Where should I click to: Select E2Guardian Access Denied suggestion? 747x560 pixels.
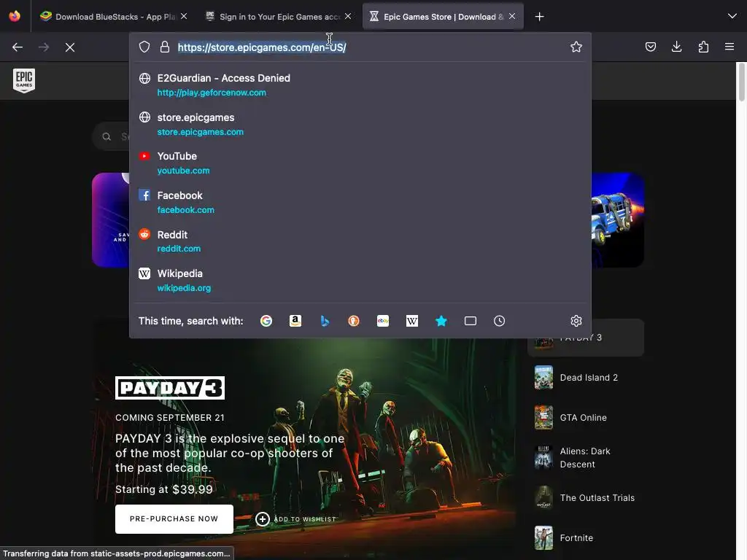pyautogui.click(x=360, y=85)
